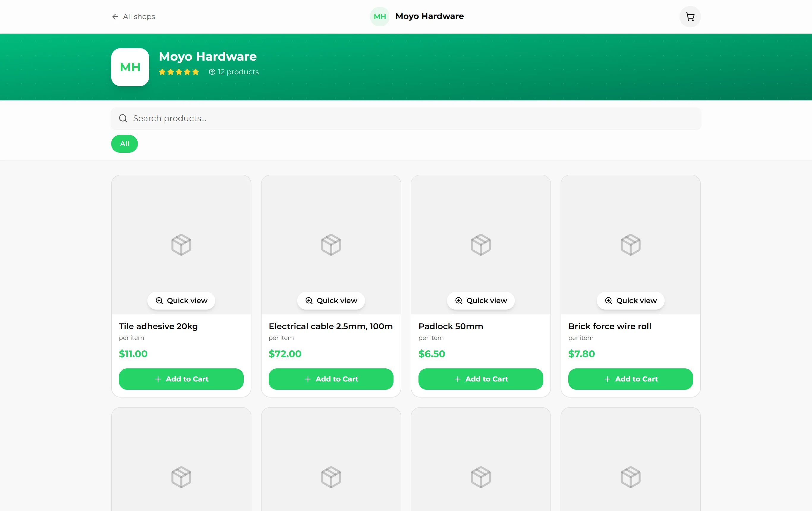Open the shopping cart icon

point(690,17)
